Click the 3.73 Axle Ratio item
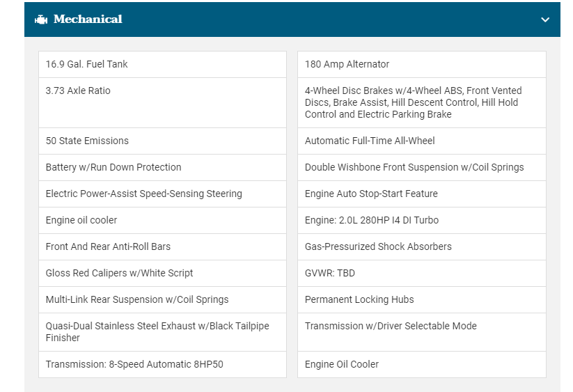The image size is (573, 392). point(78,91)
